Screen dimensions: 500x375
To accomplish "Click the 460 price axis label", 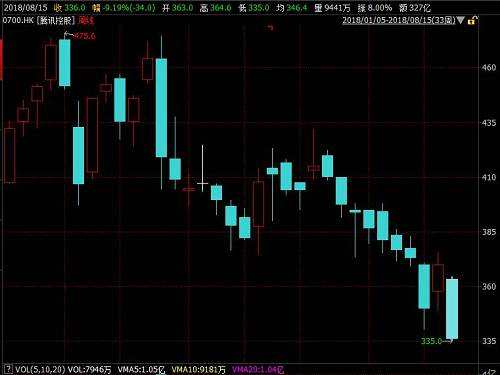I will pos(489,68).
